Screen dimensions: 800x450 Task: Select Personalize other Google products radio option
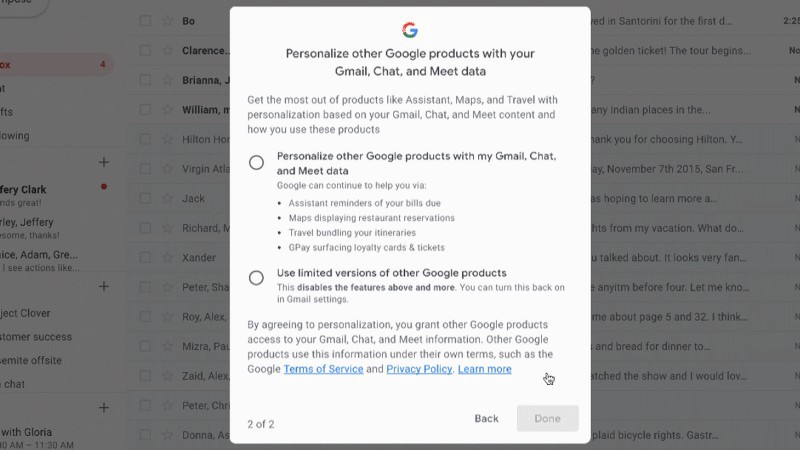tap(256, 163)
